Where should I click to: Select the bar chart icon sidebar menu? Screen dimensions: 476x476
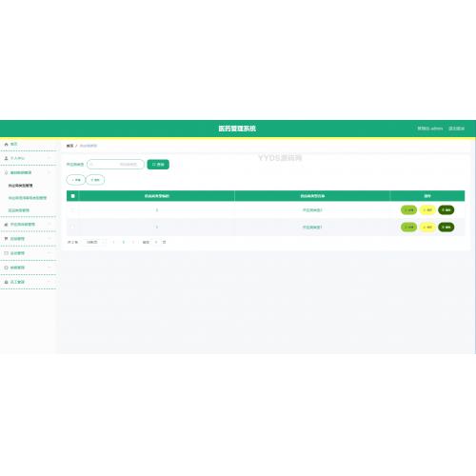pos(28,225)
